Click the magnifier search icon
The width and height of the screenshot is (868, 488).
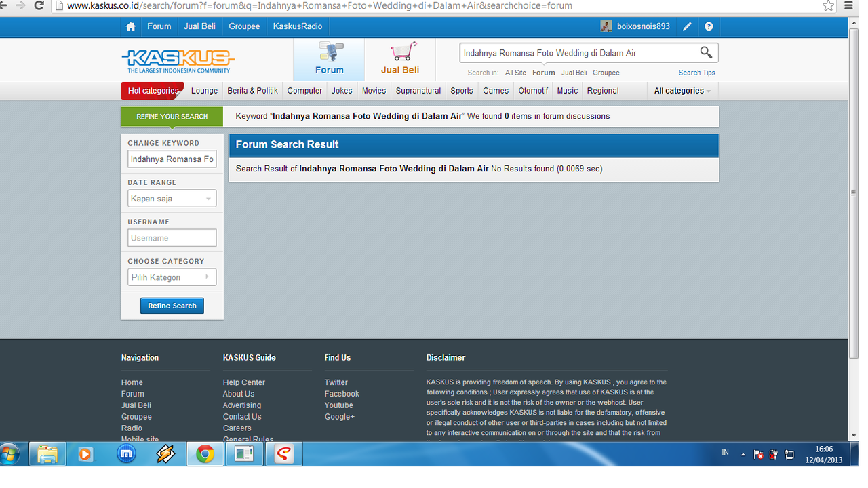706,52
